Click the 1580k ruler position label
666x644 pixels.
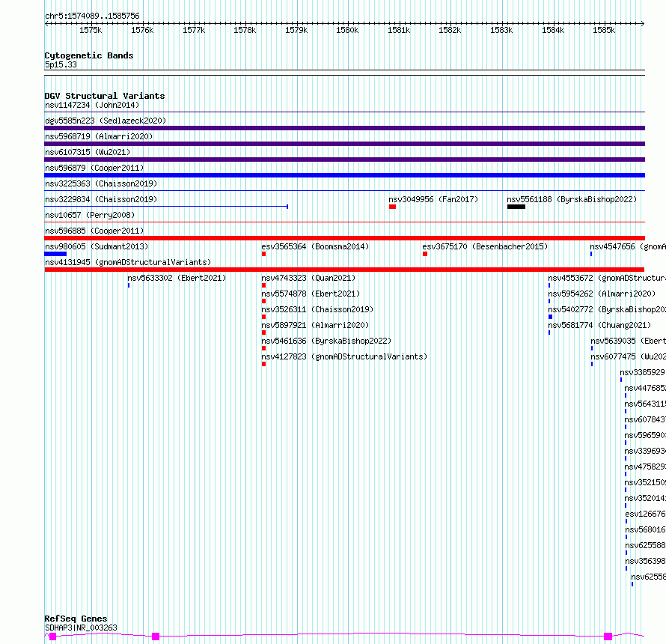347,30
